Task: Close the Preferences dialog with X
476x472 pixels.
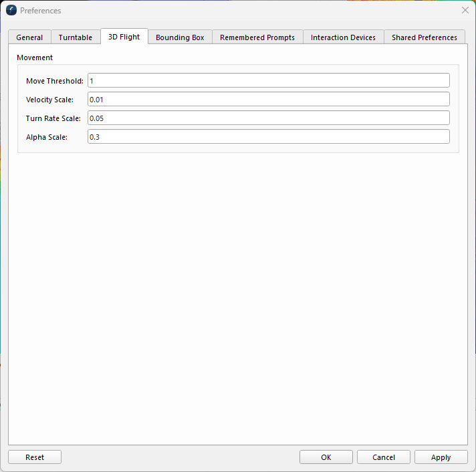Action: (465, 10)
